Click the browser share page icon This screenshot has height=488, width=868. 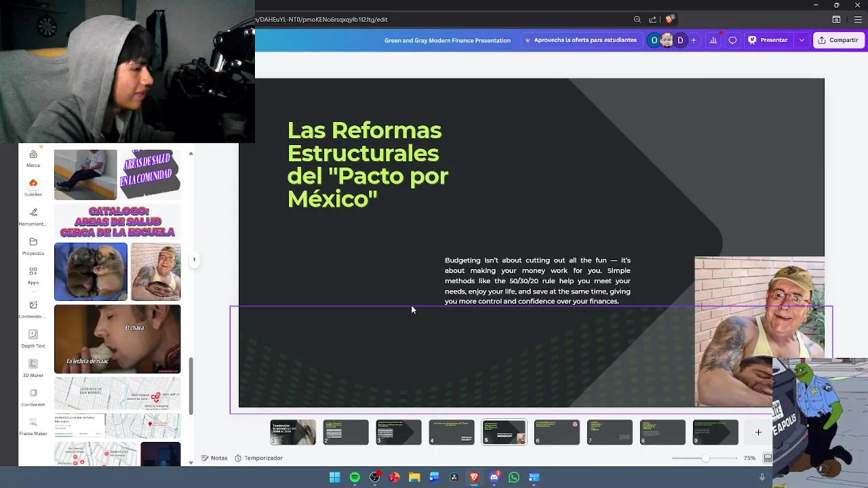(652, 20)
